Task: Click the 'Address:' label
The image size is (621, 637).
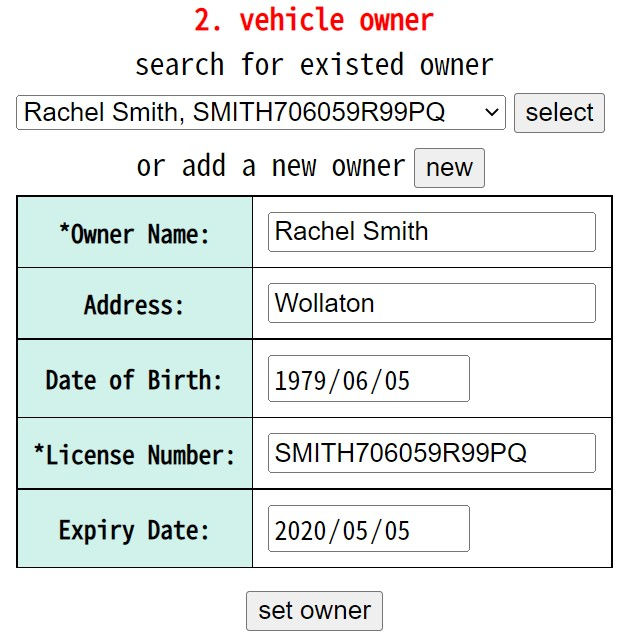Action: pos(134,305)
